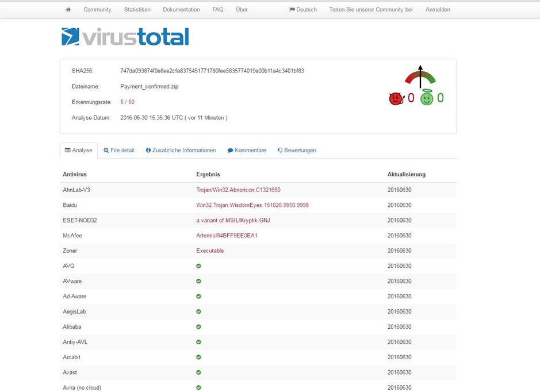This screenshot has width=540, height=392.
Task: Click the AhnLab-V3 row name
Action: 76,190
